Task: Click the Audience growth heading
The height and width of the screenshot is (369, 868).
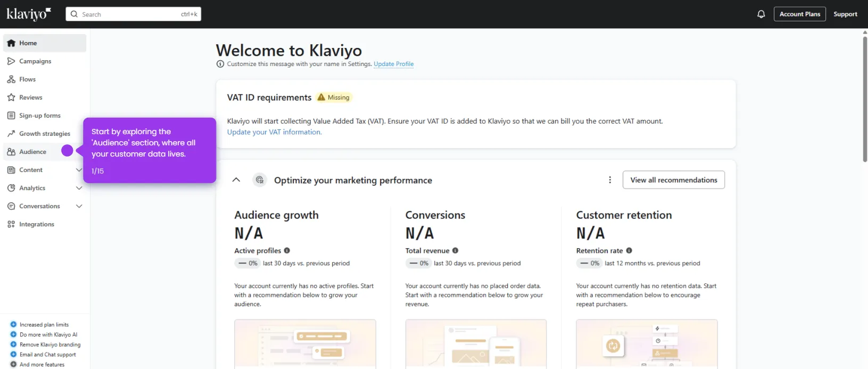Action: [x=277, y=215]
